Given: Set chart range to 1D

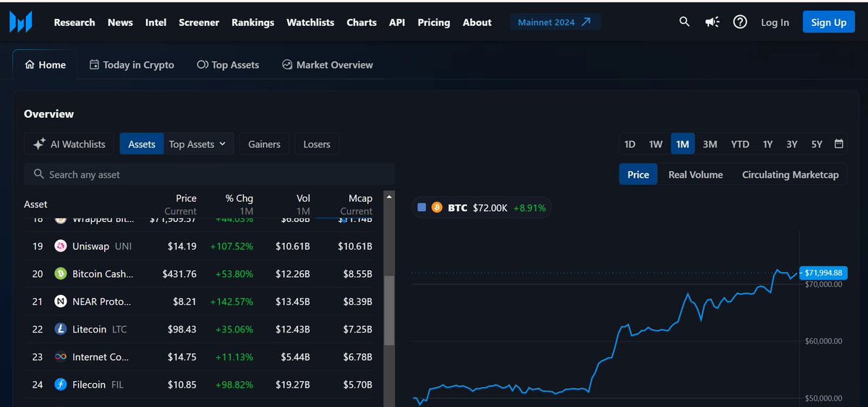Looking at the screenshot, I should 630,144.
